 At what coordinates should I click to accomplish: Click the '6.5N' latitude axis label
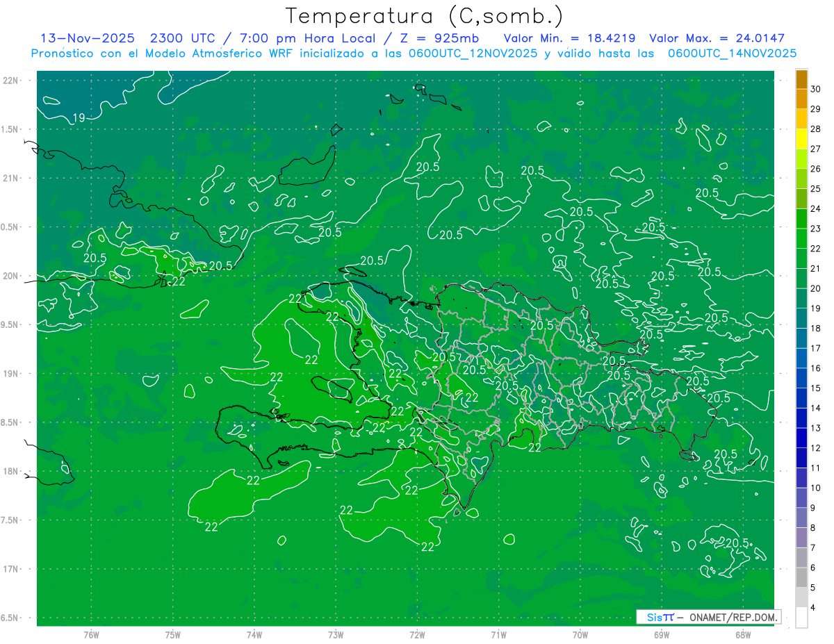point(10,618)
